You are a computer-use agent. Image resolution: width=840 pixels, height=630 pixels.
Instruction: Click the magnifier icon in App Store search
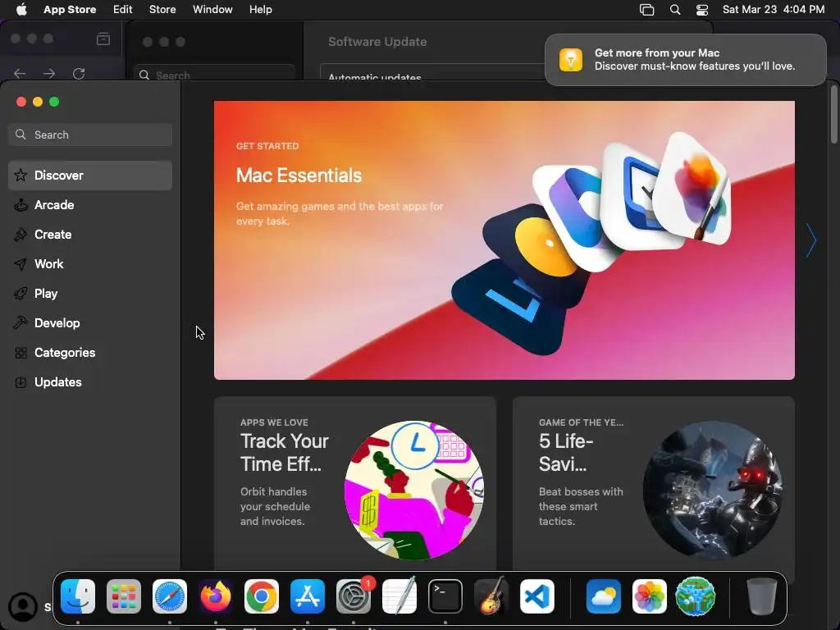[x=21, y=135]
